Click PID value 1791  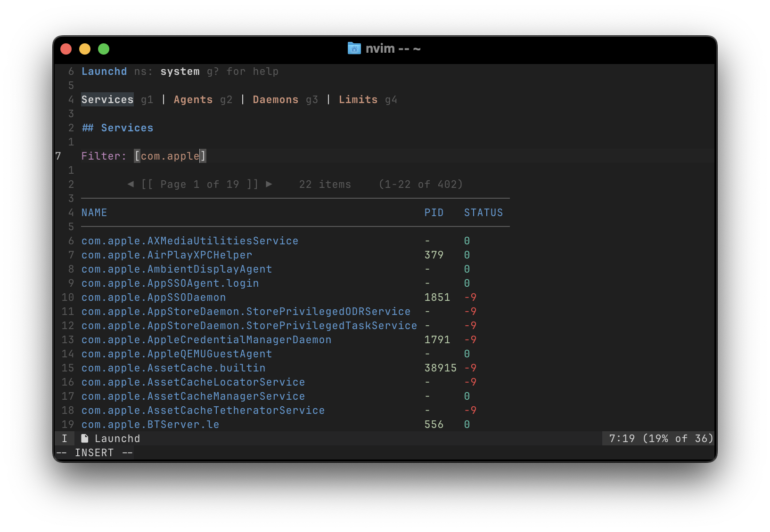point(437,339)
